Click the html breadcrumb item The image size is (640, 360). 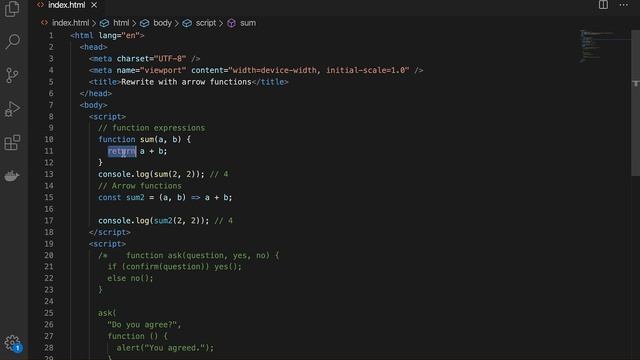pyautogui.click(x=115, y=23)
